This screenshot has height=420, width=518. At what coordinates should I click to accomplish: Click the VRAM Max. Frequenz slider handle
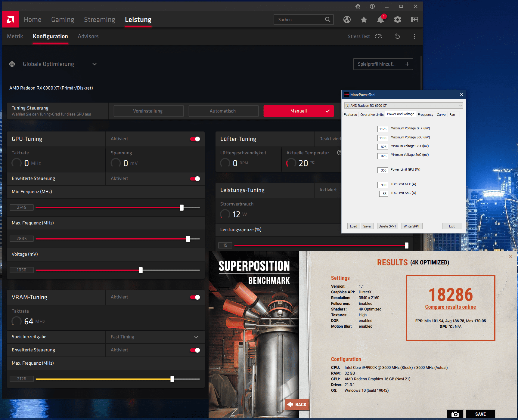click(172, 379)
